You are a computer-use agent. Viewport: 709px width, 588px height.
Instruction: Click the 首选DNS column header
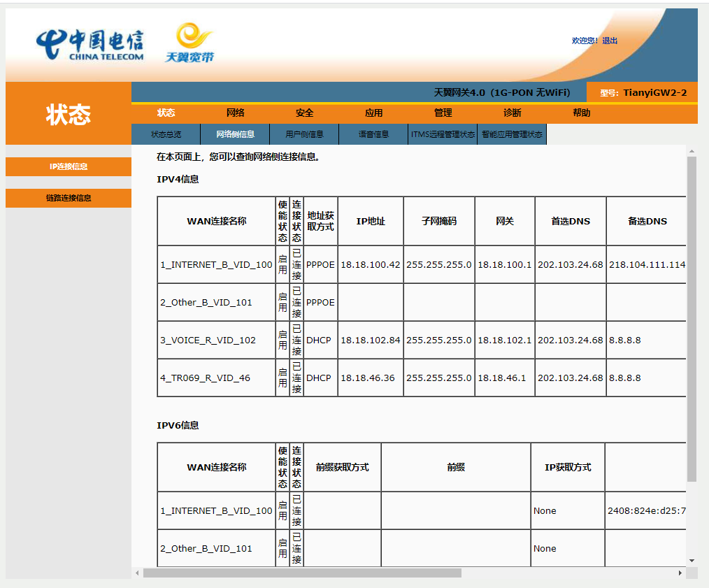pyautogui.click(x=570, y=221)
